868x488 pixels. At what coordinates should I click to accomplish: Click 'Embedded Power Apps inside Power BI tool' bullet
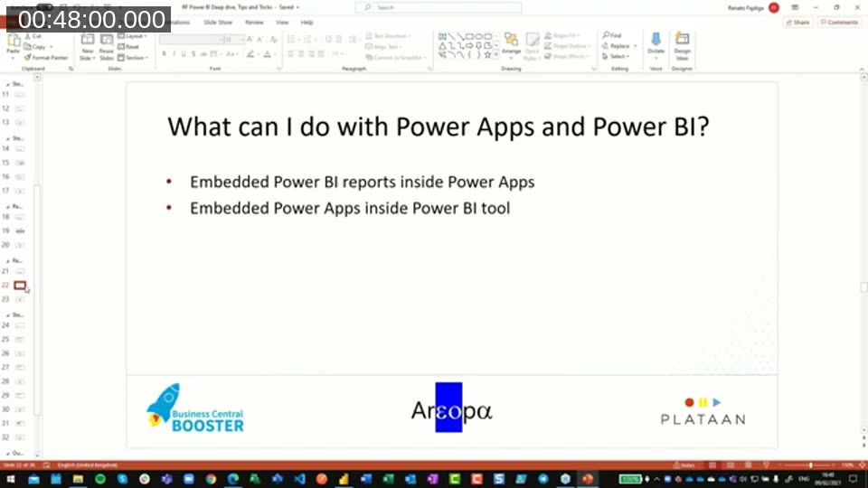[x=350, y=208]
